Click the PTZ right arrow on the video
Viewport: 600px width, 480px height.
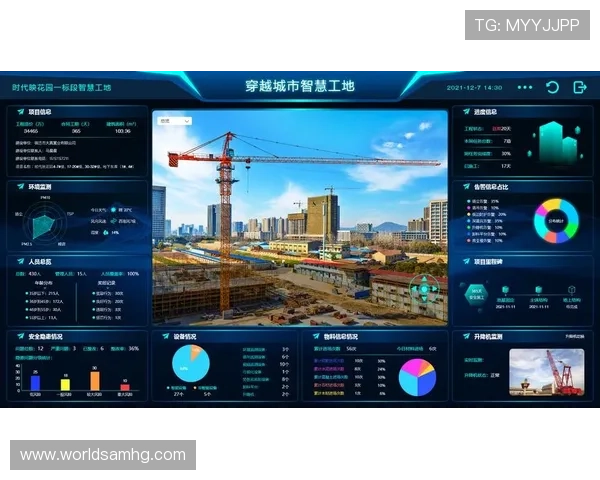tap(434, 289)
